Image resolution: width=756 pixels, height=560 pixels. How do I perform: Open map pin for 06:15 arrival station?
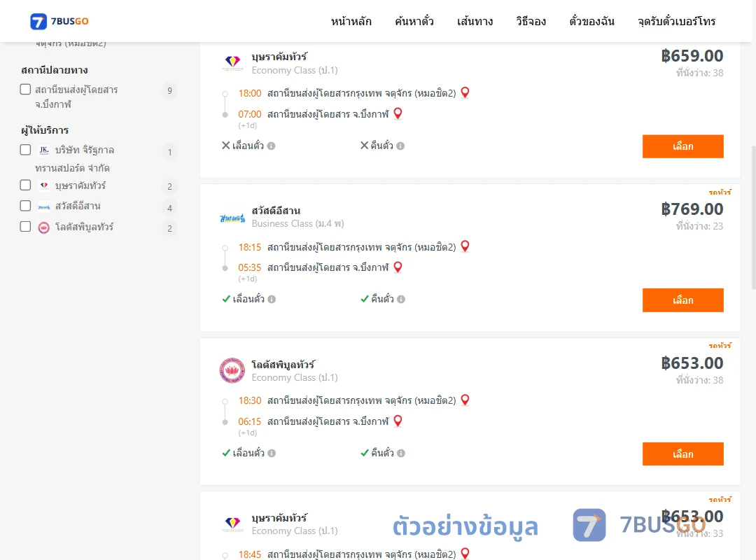398,421
